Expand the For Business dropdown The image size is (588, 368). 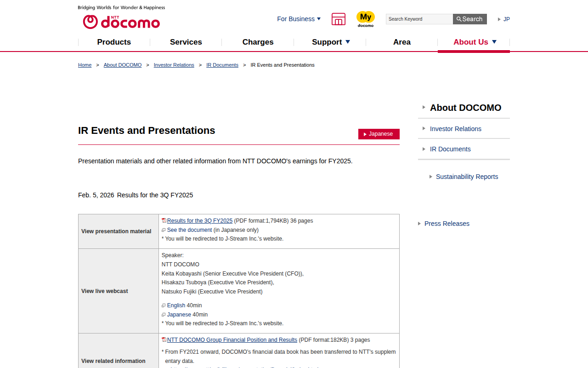pyautogui.click(x=299, y=19)
